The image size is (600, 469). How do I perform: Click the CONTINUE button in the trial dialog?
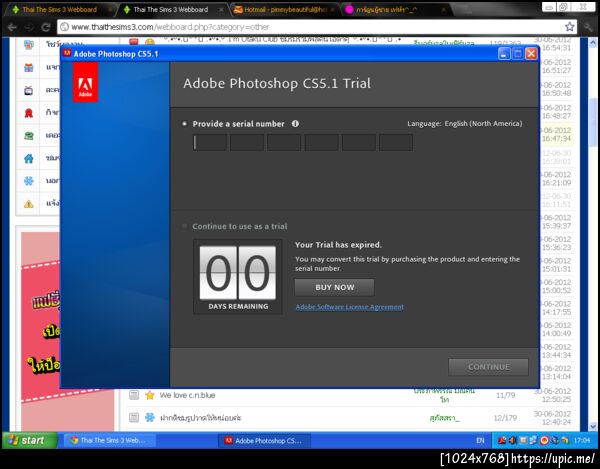click(x=488, y=367)
